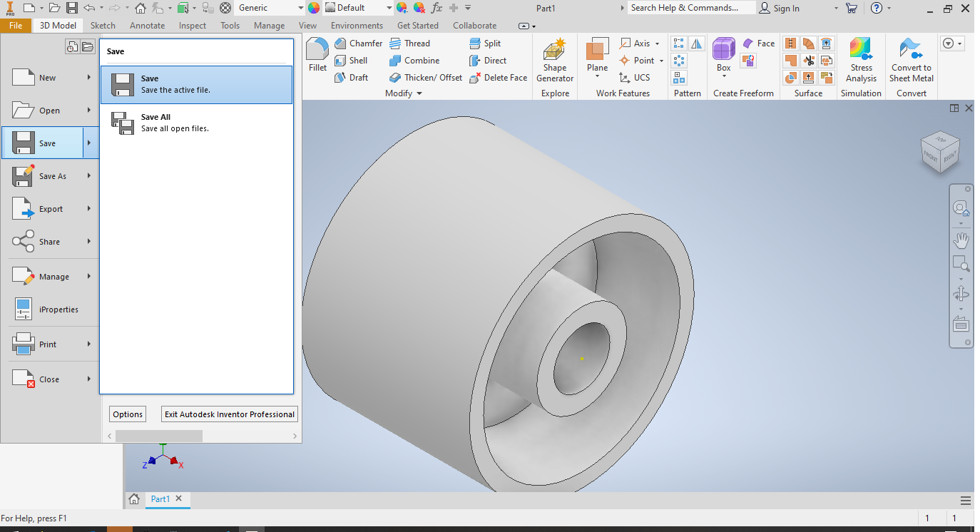
Task: Select Save the active file entry
Action: [196, 85]
